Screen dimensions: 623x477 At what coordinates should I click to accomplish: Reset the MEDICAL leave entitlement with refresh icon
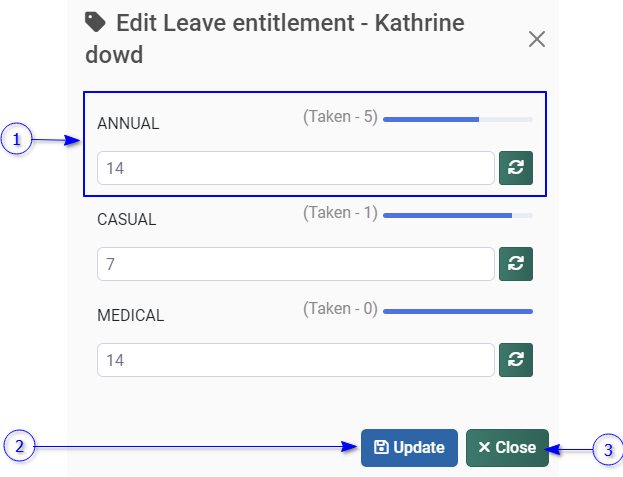[x=516, y=360]
